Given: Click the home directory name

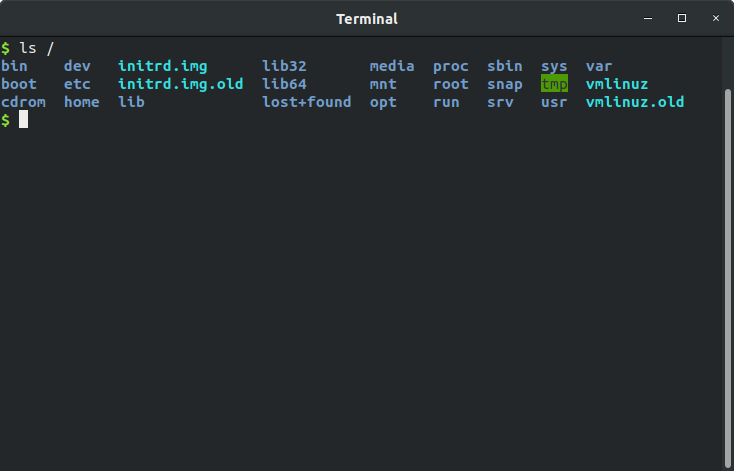Looking at the screenshot, I should pos(81,102).
